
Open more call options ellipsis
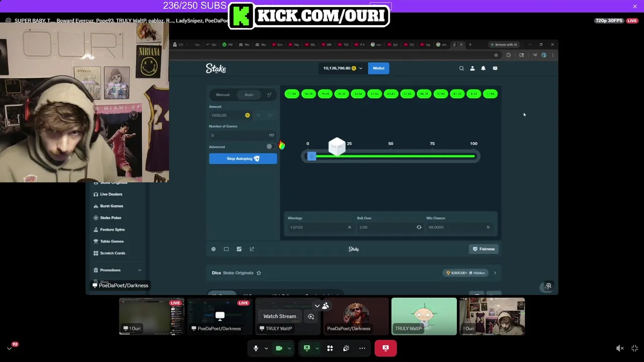[362, 348]
